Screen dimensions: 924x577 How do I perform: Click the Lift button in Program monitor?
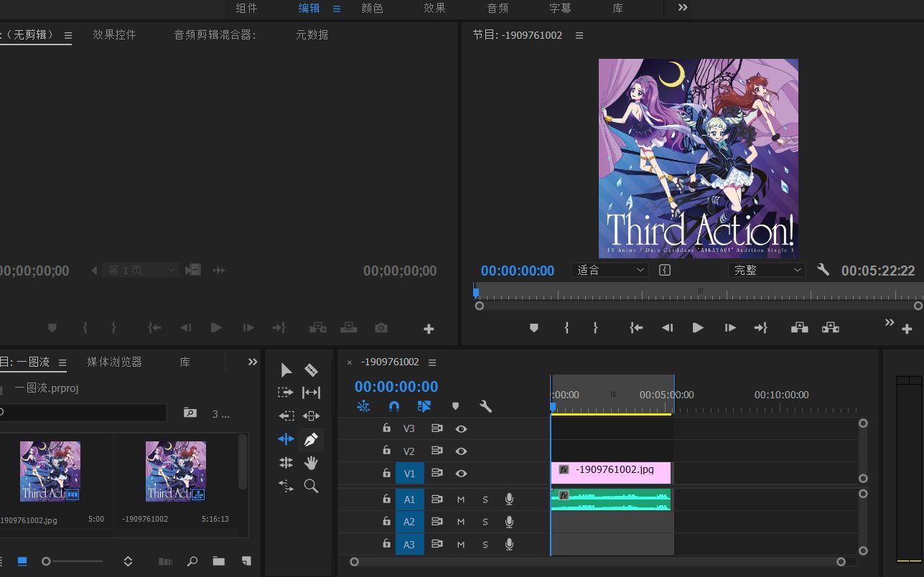pos(799,328)
